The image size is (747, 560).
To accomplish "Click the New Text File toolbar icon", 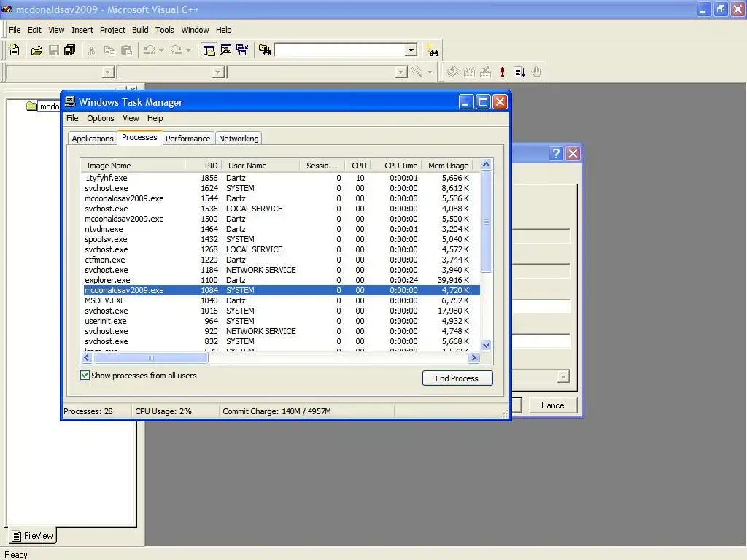I will 15,50.
